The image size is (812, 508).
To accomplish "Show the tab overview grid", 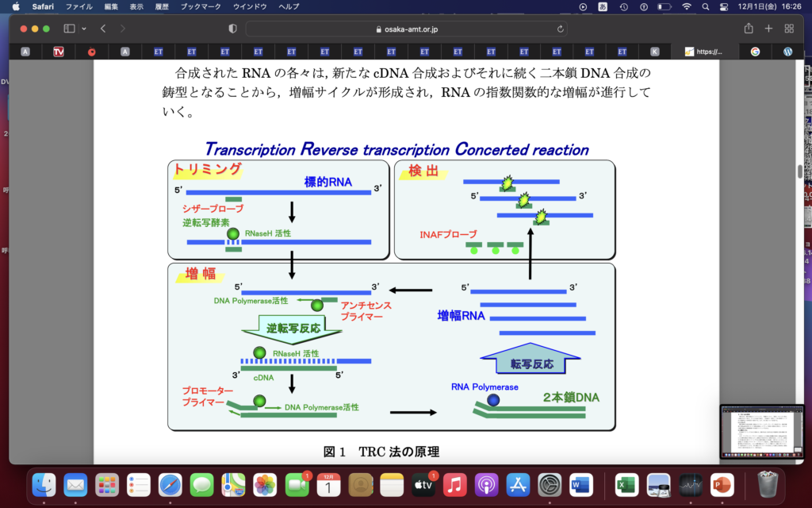I will tap(789, 29).
